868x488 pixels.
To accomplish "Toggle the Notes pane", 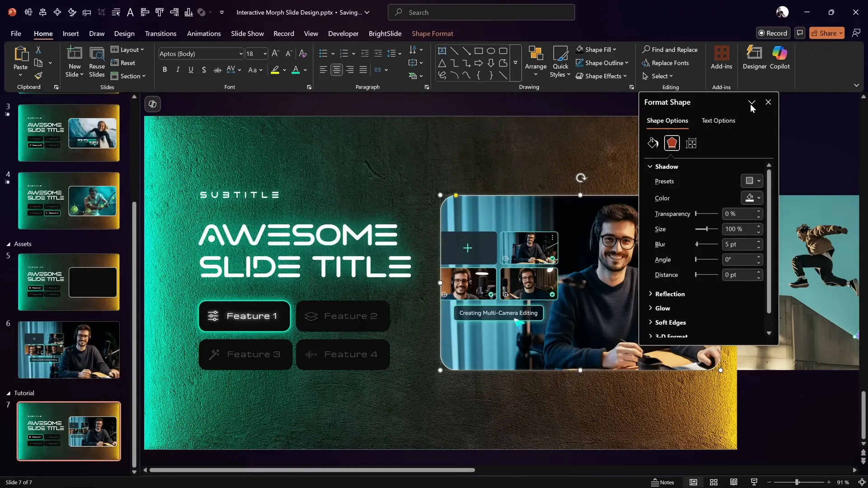I will tap(662, 482).
